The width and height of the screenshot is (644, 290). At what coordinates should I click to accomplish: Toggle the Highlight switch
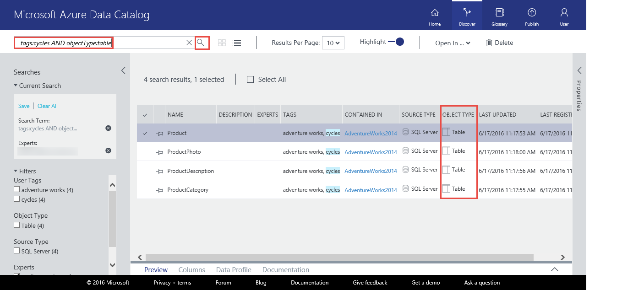point(396,42)
